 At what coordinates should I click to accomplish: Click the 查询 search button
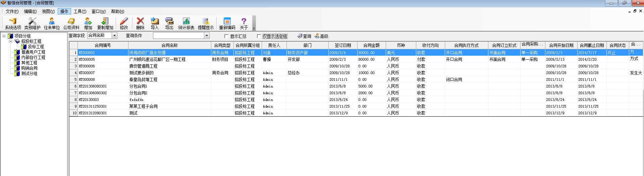[304, 36]
